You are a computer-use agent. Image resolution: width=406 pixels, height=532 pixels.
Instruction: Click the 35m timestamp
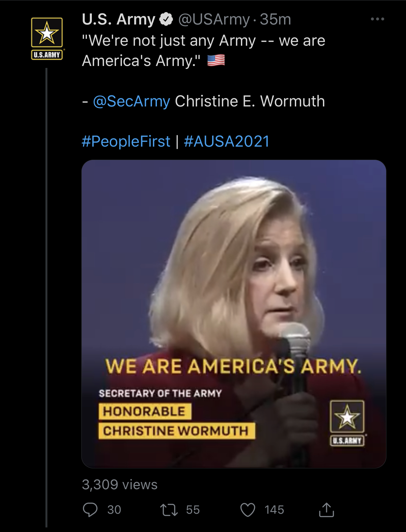(x=275, y=19)
